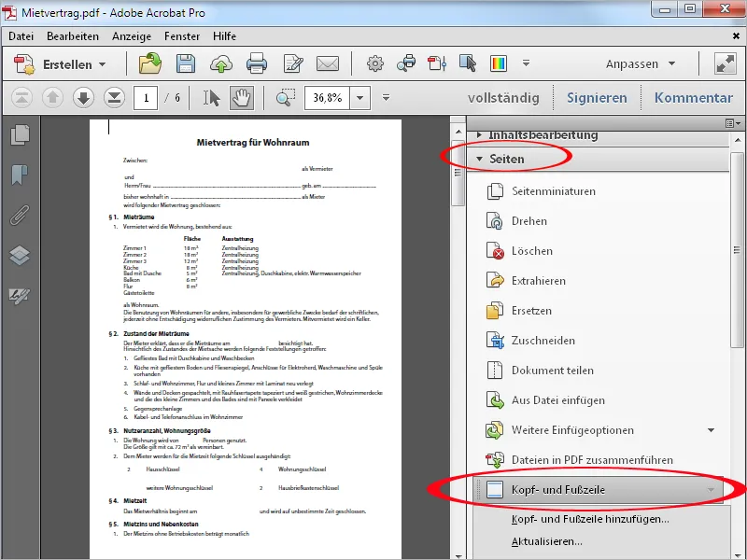The width and height of the screenshot is (747, 560).
Task: Click the cloud upload icon
Action: coord(221,63)
